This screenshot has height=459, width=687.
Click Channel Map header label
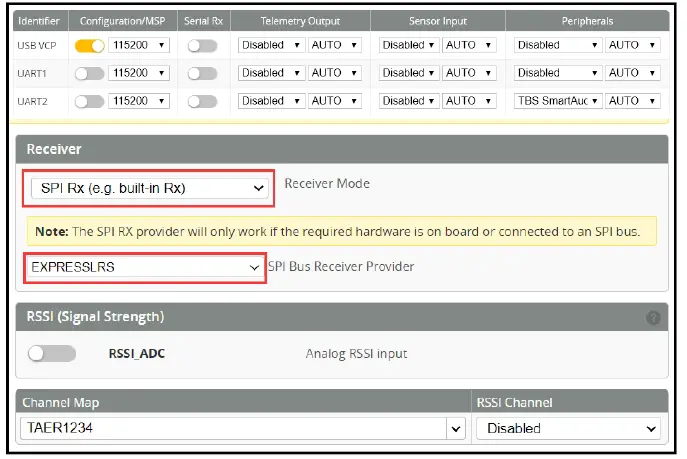[x=60, y=403]
